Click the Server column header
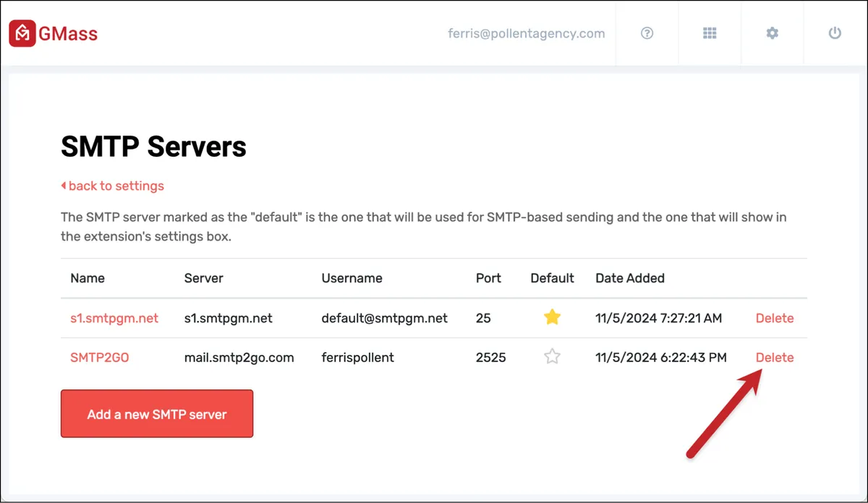The image size is (868, 503). click(204, 278)
